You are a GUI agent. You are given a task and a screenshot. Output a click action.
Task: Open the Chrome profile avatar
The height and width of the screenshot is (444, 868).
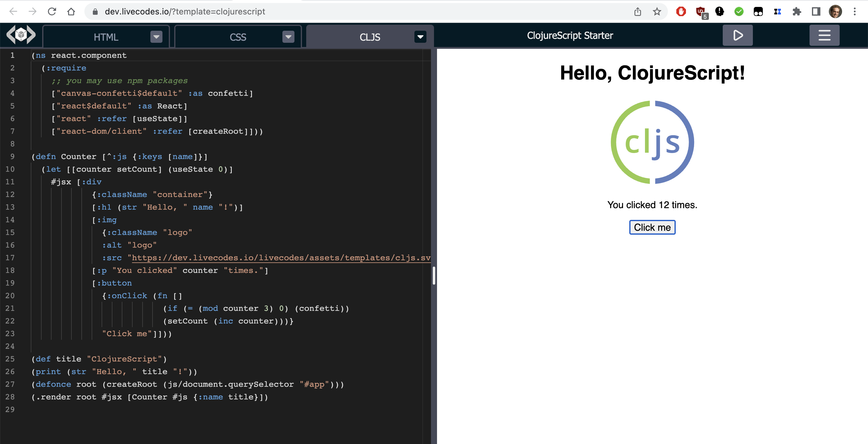pyautogui.click(x=835, y=11)
